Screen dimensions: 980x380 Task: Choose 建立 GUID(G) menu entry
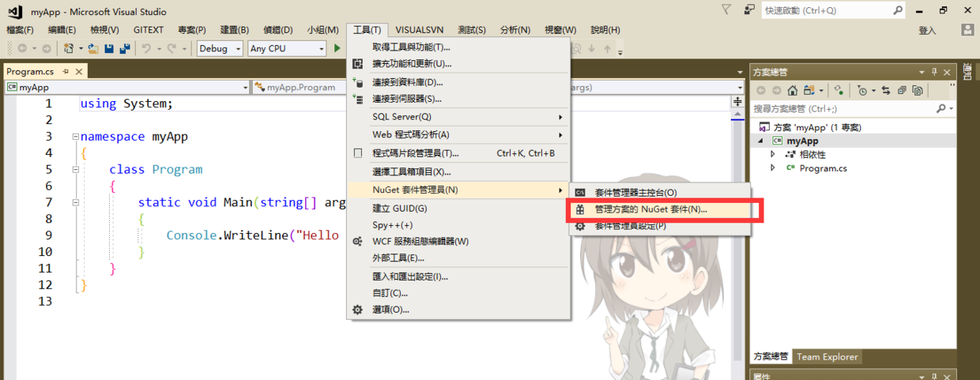click(x=458, y=209)
